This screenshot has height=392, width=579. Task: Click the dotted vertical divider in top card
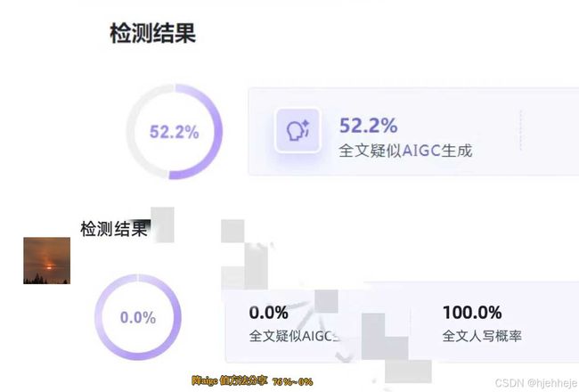521,130
